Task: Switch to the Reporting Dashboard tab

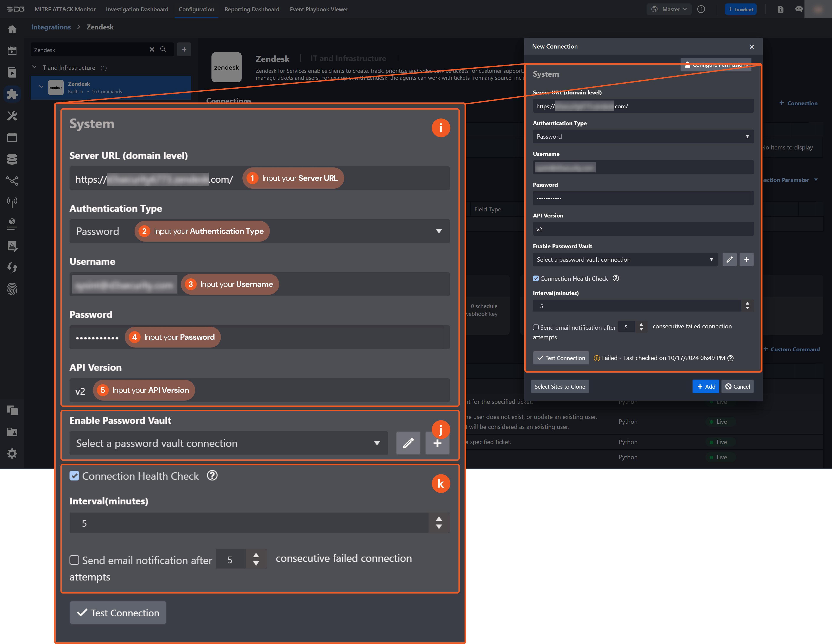Action: point(252,10)
